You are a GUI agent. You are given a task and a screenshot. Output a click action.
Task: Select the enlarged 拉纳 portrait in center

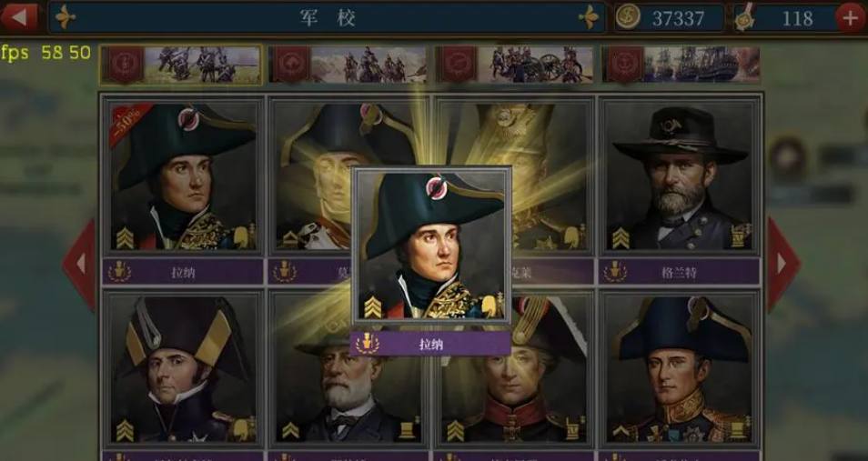coord(431,246)
